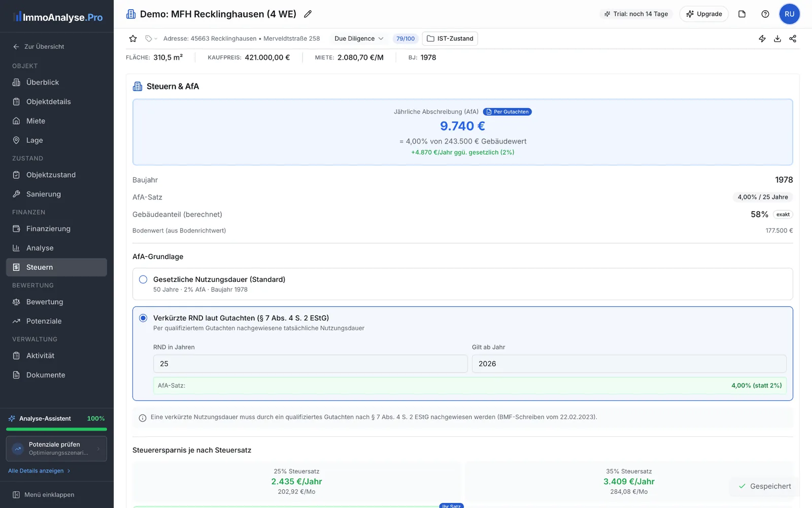Click the Gilt ab Jahr input field
Screen dimensions: 812x508
point(629,364)
